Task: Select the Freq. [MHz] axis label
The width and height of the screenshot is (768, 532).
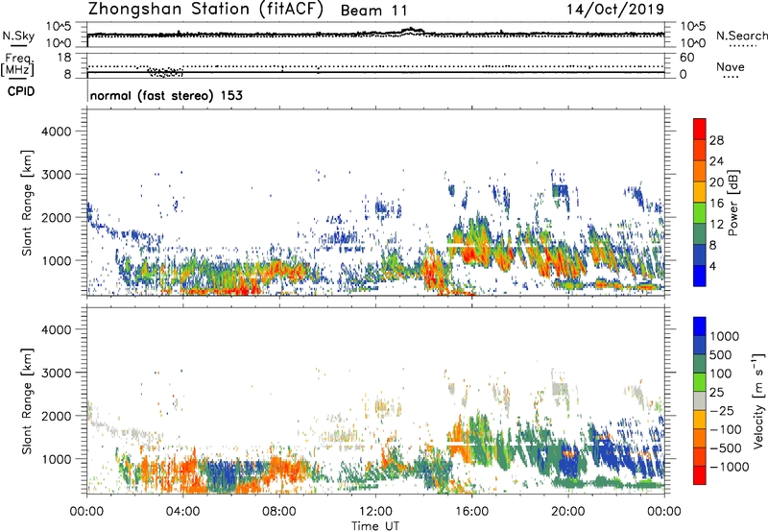Action: click(x=17, y=65)
